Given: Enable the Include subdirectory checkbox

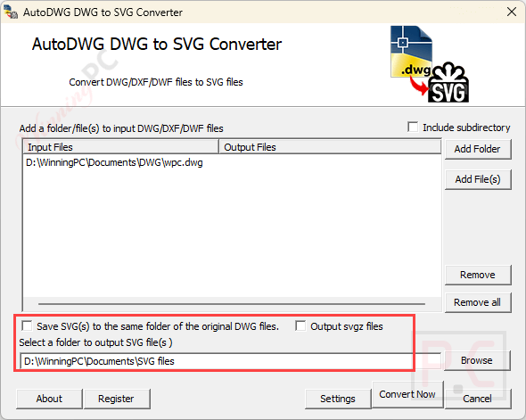Looking at the screenshot, I should pyautogui.click(x=413, y=128).
